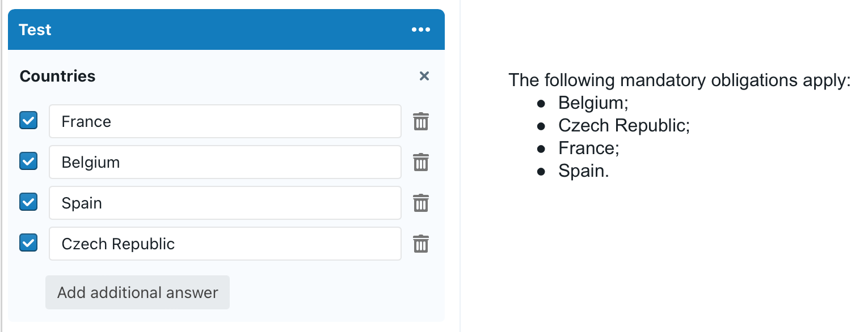Image resolution: width=868 pixels, height=332 pixels.
Task: Delete the France answer with trash icon
Action: (420, 121)
